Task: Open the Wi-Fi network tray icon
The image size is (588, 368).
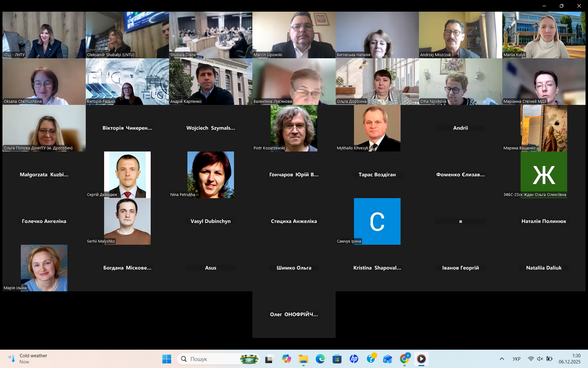Action: pos(531,359)
